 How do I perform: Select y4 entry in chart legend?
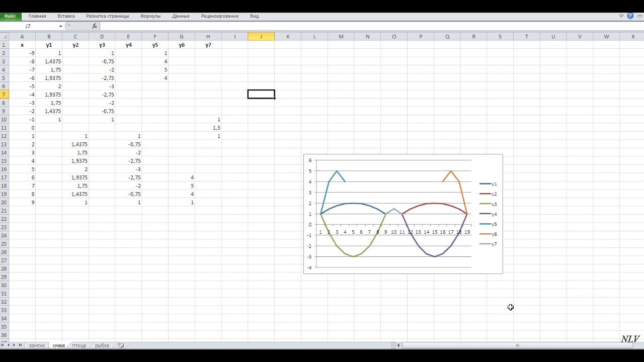point(488,214)
